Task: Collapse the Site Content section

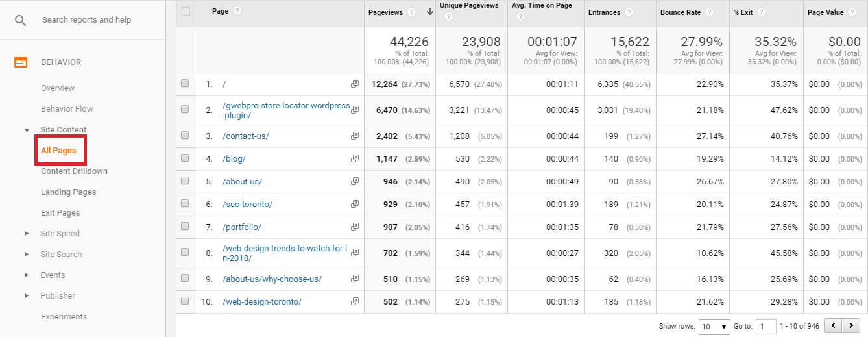Action: pos(27,130)
